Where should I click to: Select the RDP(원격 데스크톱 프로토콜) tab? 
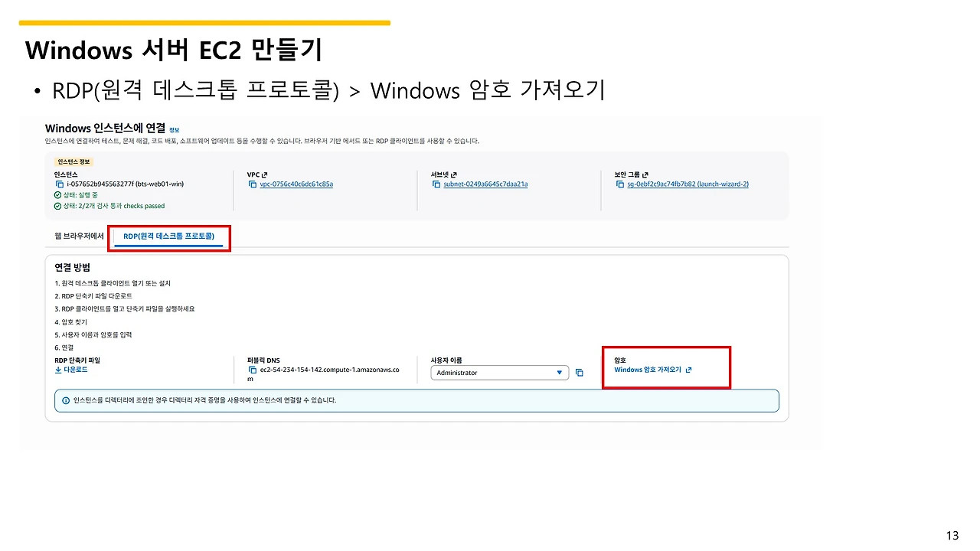(168, 236)
